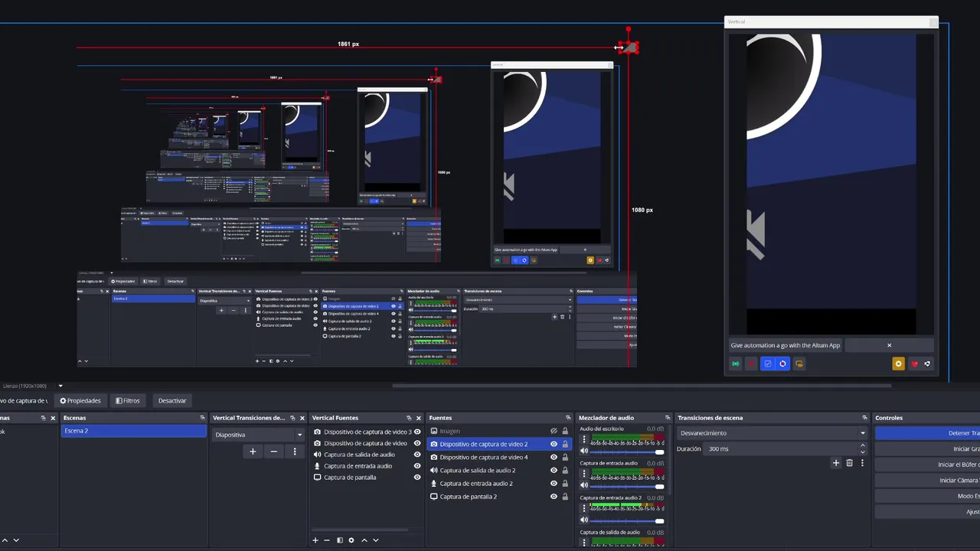This screenshot has width=980, height=551.
Task: Click the red record icon in Vertical window
Action: pyautogui.click(x=751, y=364)
